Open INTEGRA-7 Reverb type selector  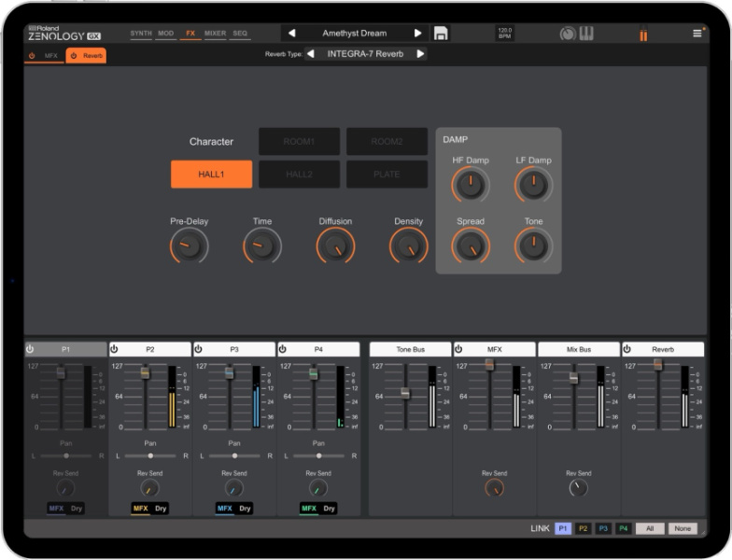tap(365, 54)
